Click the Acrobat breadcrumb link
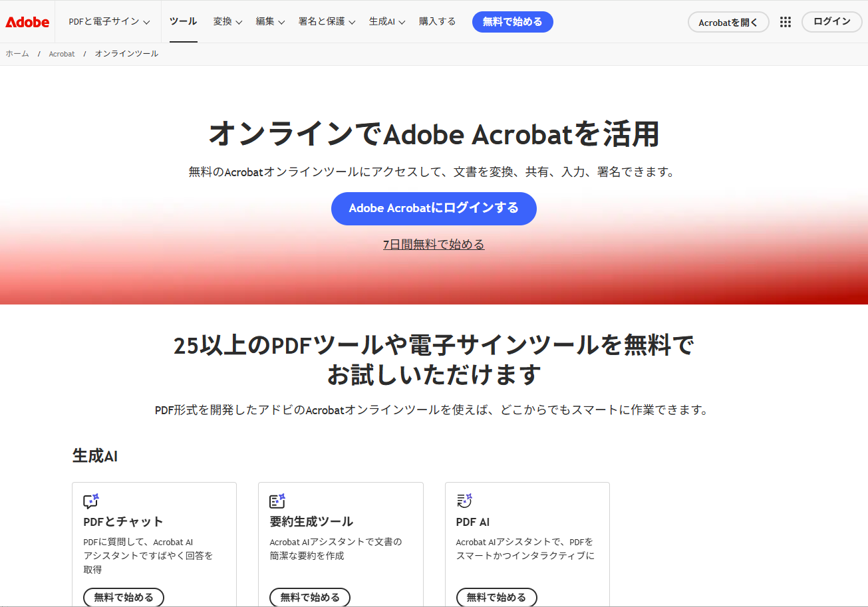 point(62,54)
